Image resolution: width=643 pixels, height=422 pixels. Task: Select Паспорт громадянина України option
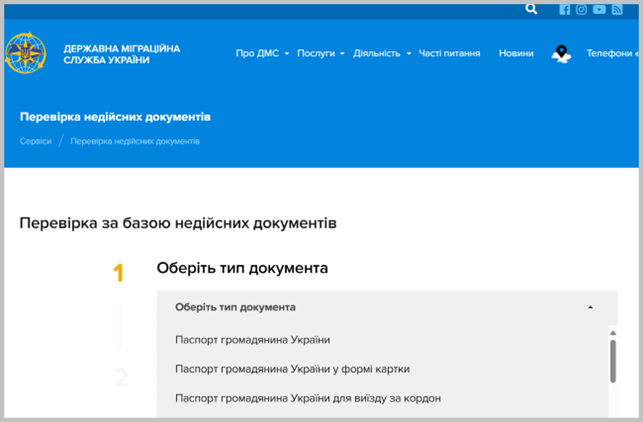252,340
